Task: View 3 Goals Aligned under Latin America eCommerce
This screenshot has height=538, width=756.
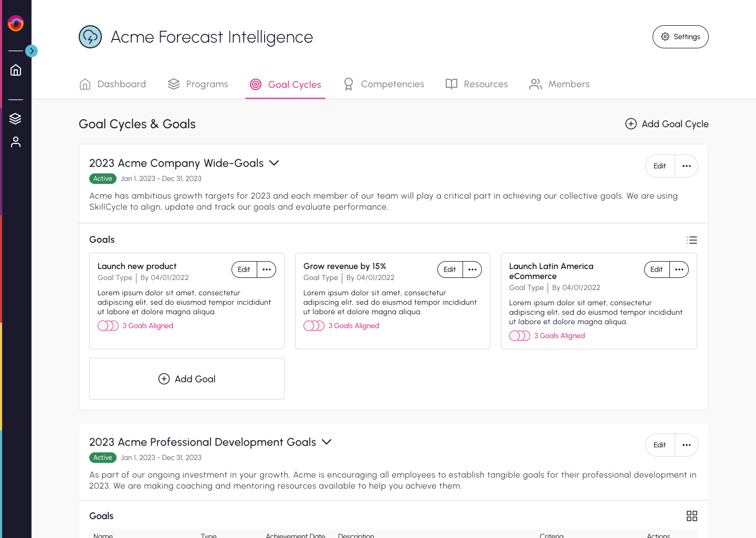Action: [x=547, y=336]
